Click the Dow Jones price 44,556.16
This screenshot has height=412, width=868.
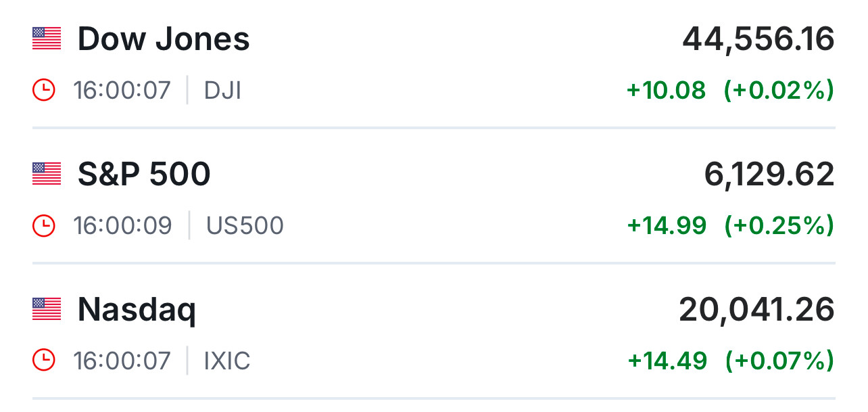758,39
